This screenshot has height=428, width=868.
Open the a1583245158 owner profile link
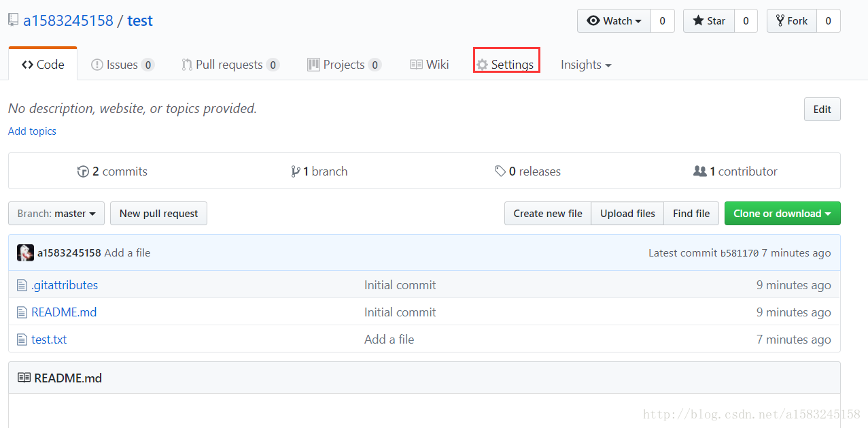point(68,20)
